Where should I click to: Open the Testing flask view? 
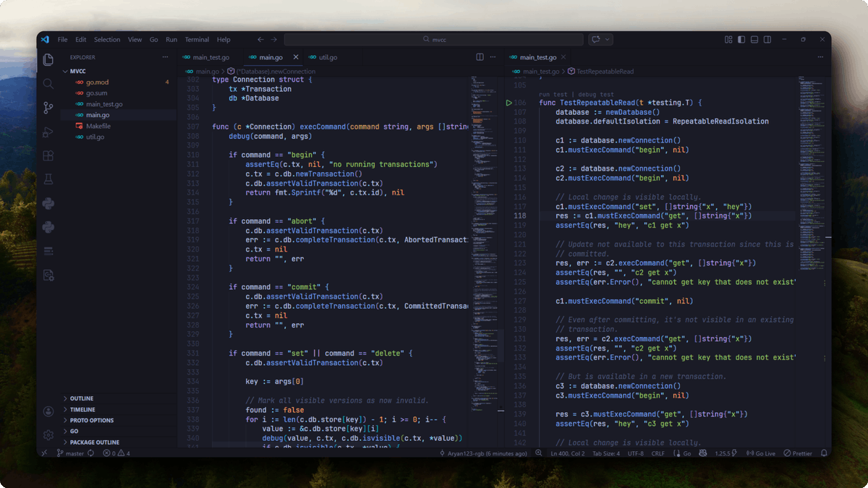[48, 179]
